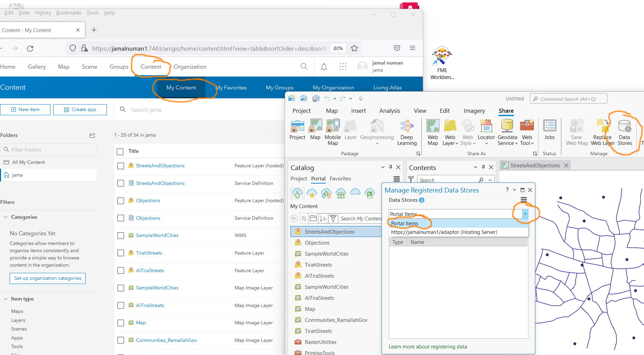Open the Jobs status pane
This screenshot has height=355, width=644.
549,130
